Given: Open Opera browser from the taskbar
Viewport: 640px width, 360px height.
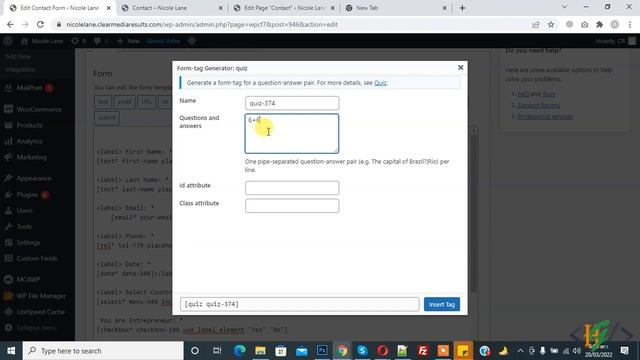Looking at the screenshot, I should [x=382, y=351].
